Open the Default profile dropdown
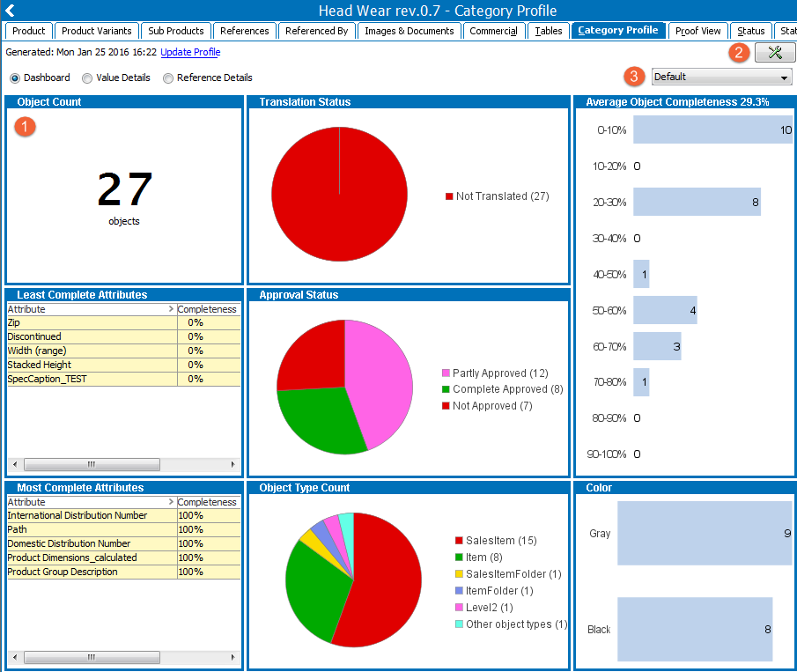 point(721,78)
